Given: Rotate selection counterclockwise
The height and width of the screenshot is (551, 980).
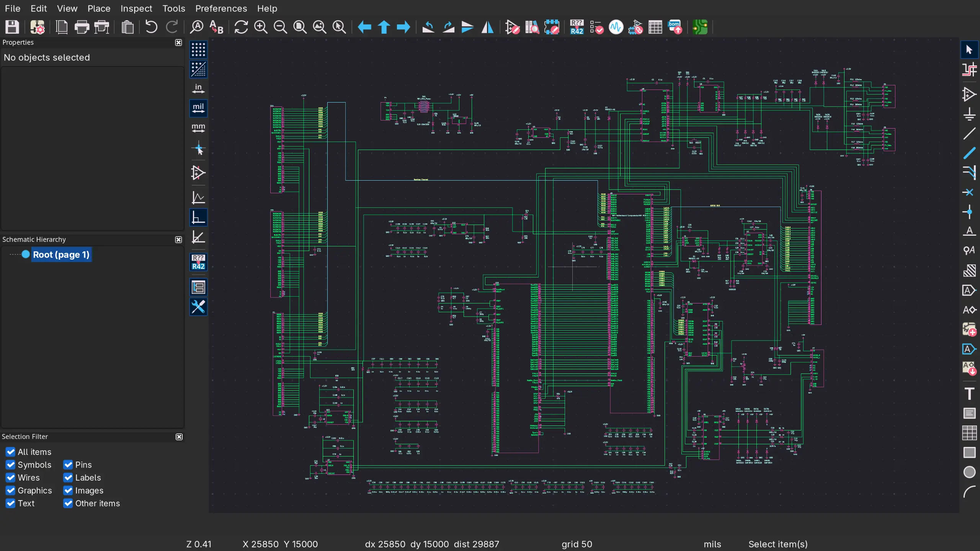Looking at the screenshot, I should [x=428, y=27].
